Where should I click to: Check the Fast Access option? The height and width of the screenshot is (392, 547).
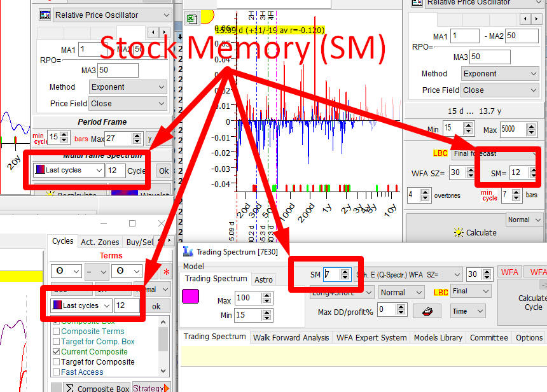point(56,372)
